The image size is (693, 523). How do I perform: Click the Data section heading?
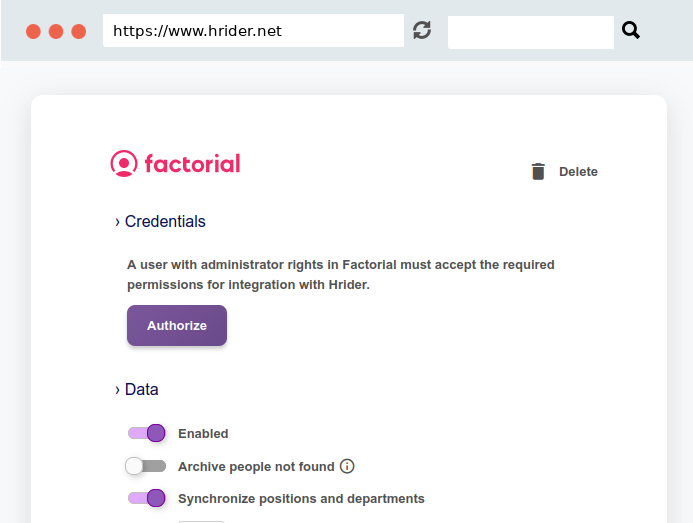tap(141, 389)
